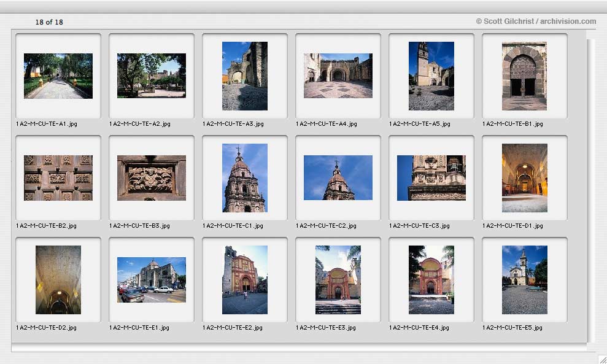Screen dimensions: 607x364
Task: Click filename label 1A2-M-CU-TE-A1.jpg
Action: click(x=47, y=124)
